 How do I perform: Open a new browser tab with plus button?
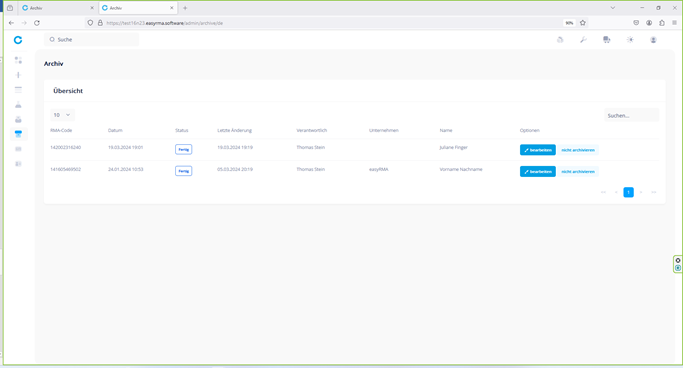(185, 8)
